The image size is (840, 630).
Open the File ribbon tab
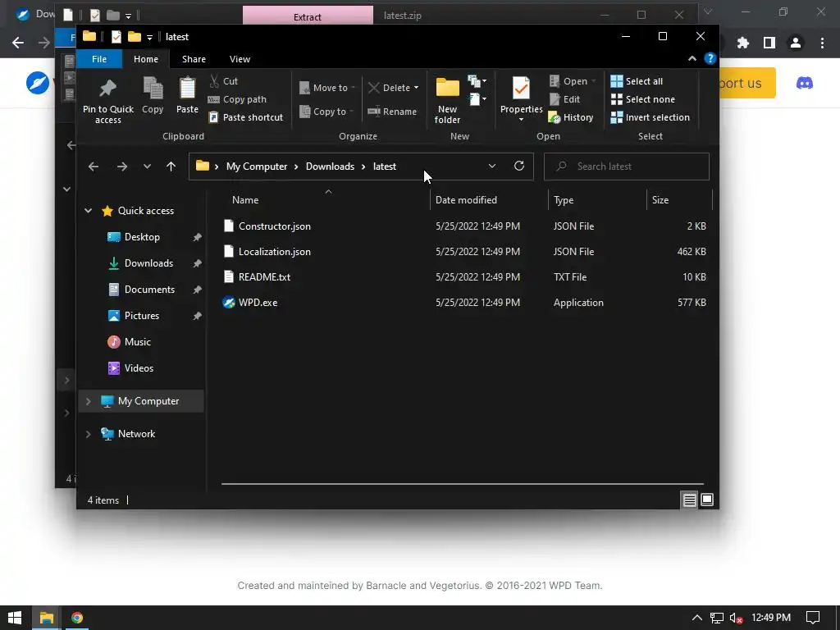pos(99,59)
